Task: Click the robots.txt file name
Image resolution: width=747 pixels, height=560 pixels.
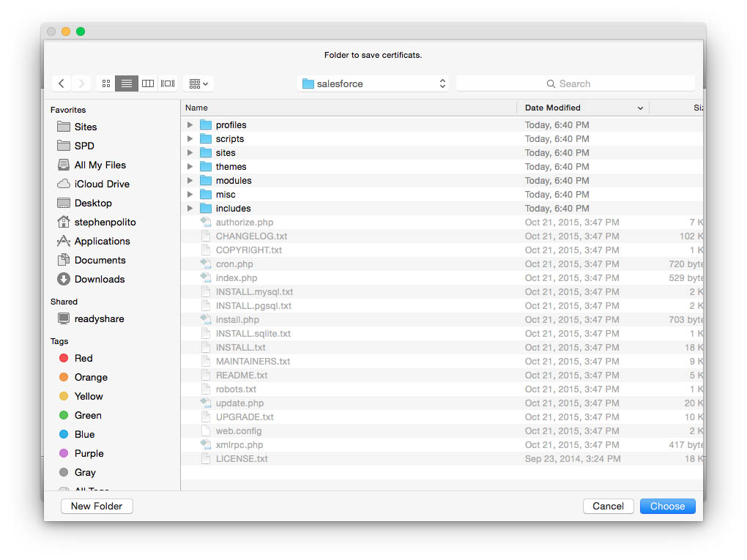Action: [236, 389]
